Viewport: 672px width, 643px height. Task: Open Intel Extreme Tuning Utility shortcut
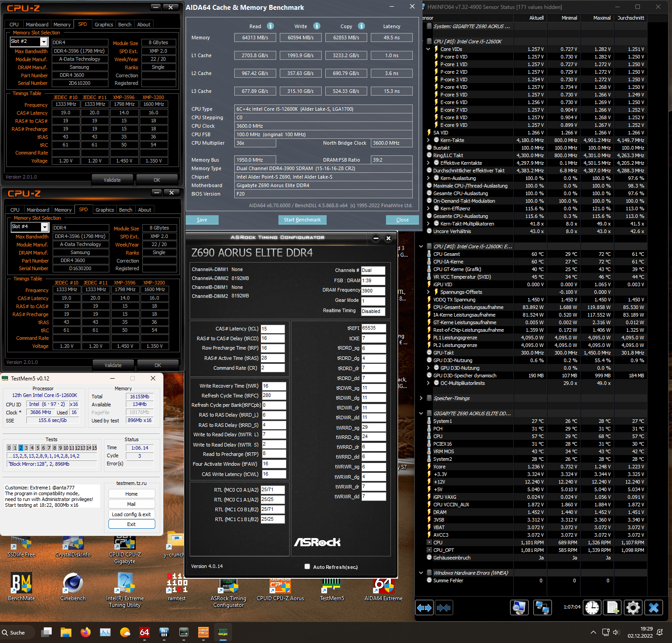[x=125, y=589]
